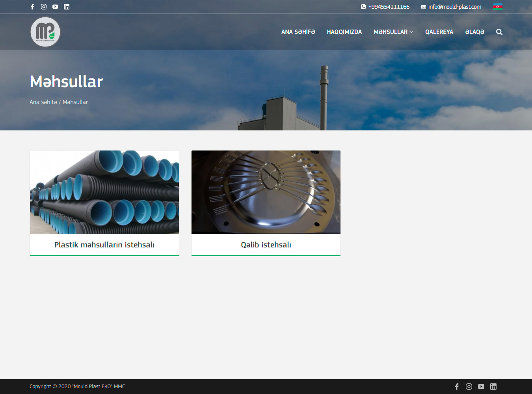This screenshot has height=394, width=532.
Task: Click the search magnifier icon
Action: pyautogui.click(x=499, y=32)
